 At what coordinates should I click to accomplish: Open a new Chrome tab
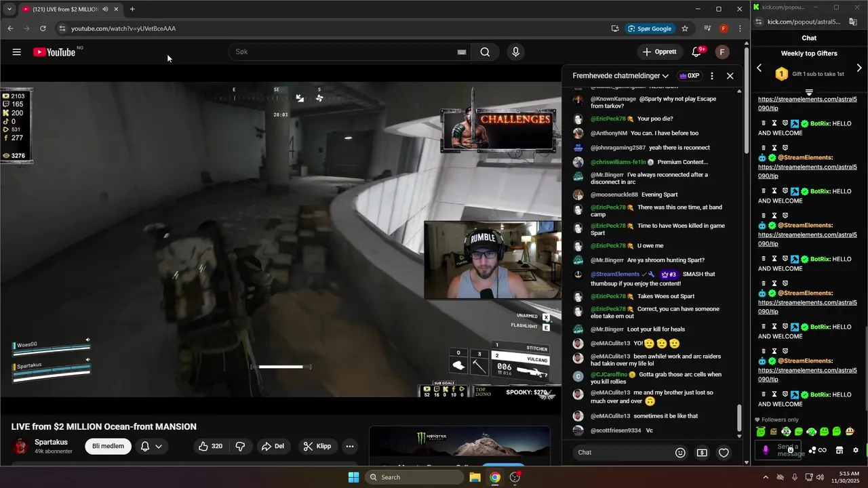[x=132, y=9]
